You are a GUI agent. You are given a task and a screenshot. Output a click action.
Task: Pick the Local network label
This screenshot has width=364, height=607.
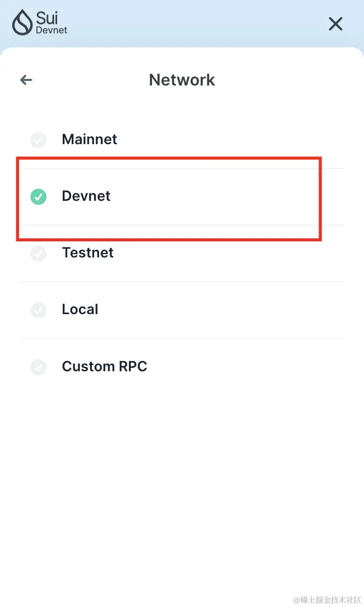click(80, 309)
